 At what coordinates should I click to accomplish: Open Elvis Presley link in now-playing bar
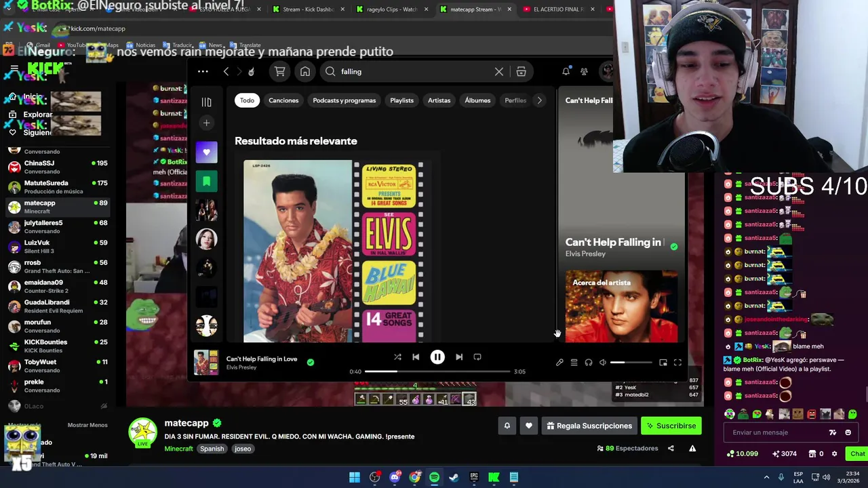coord(241,367)
